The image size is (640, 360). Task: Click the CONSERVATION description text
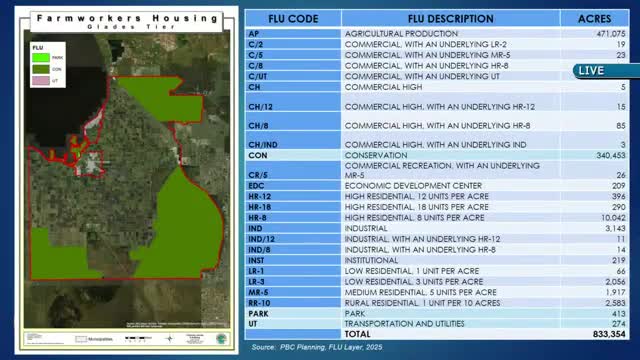tap(376, 155)
